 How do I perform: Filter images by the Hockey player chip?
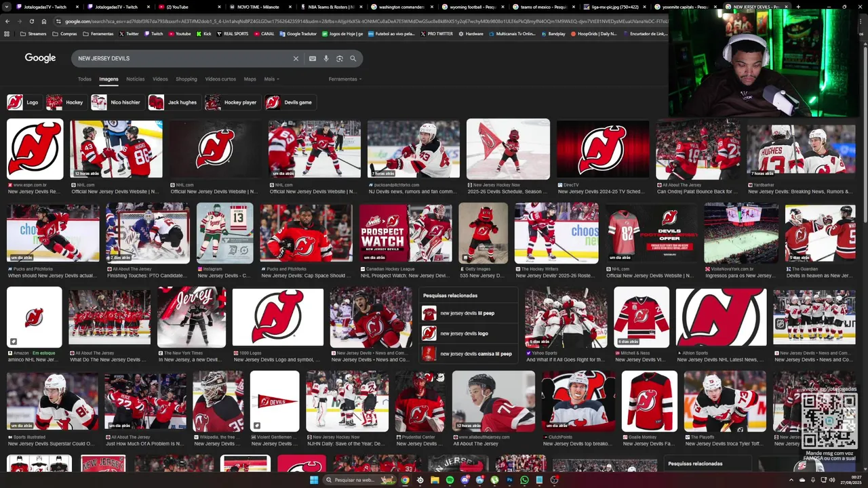tap(232, 102)
